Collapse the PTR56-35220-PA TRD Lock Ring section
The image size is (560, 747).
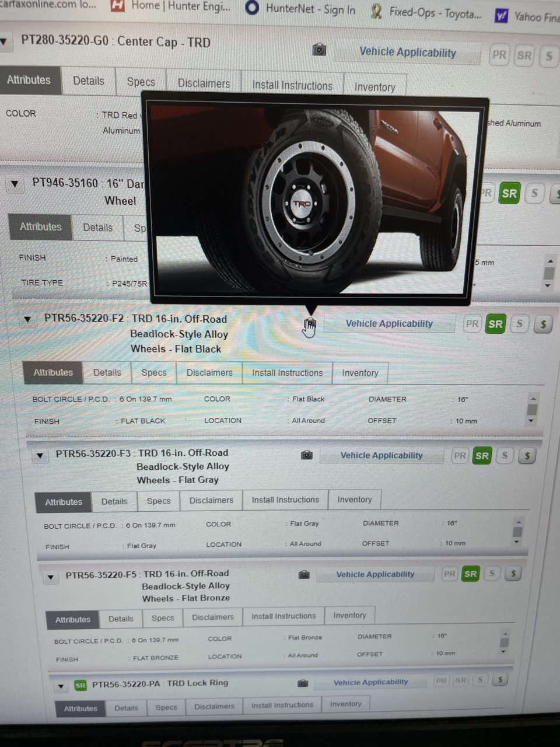61,686
